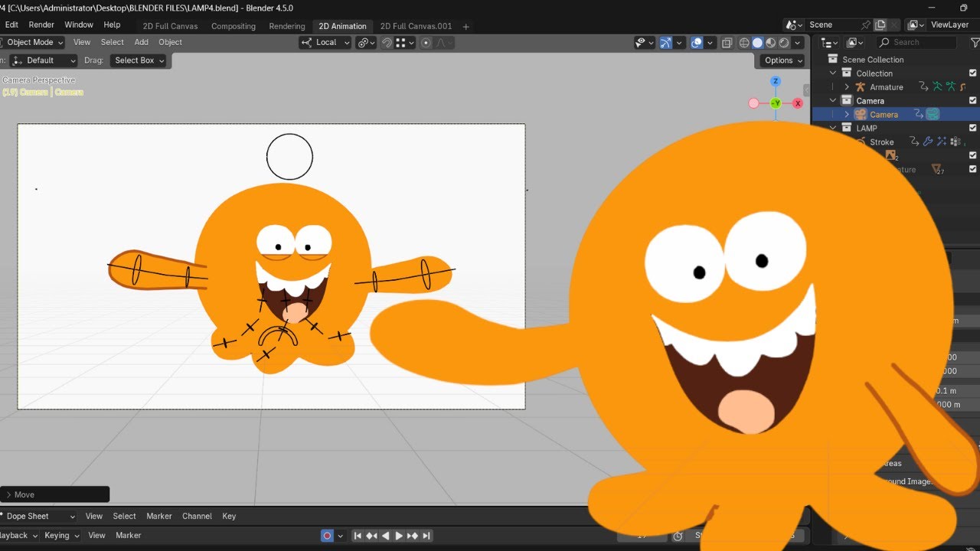Open the Render menu
Viewport: 980px width, 551px height.
tap(41, 24)
